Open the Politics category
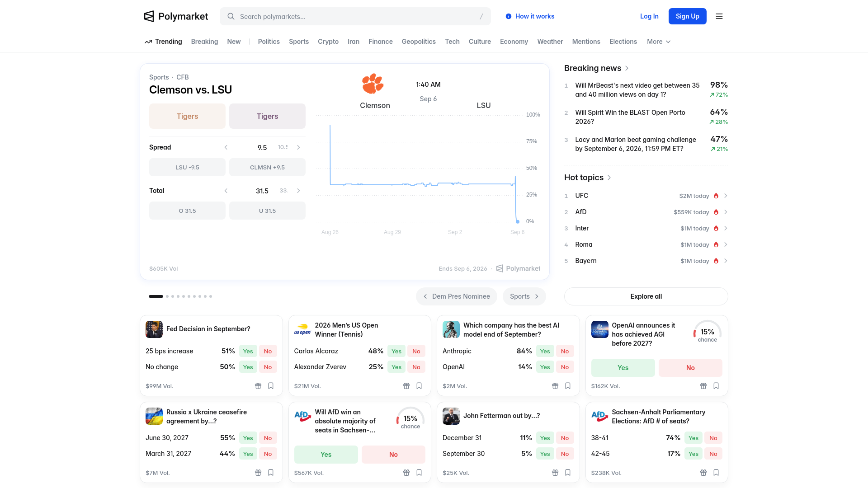Image resolution: width=868 pixels, height=488 pixels. pos(269,42)
